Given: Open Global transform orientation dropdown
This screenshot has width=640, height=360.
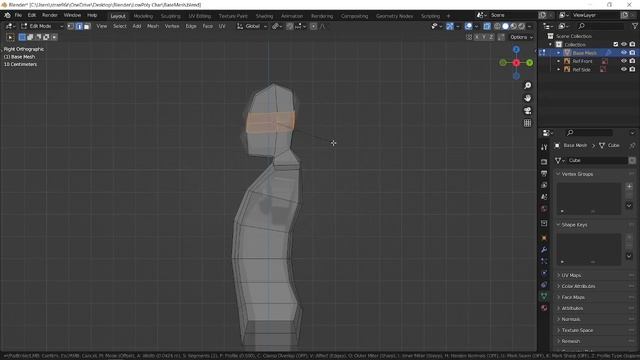Looking at the screenshot, I should [x=252, y=26].
